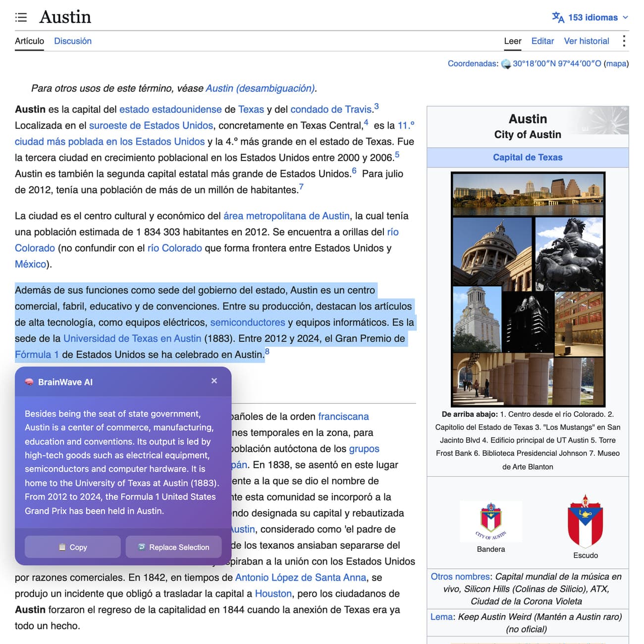The image size is (644, 644).
Task: Open the Bandera flag image
Action: pos(491,521)
